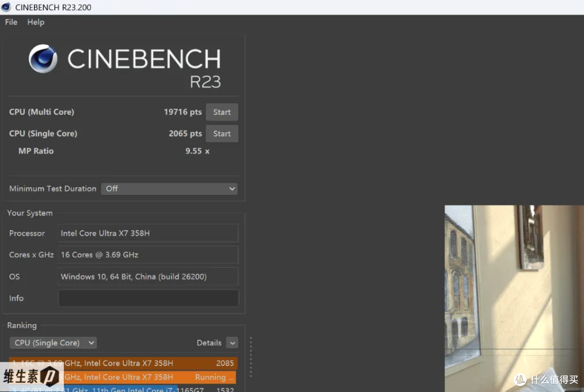Click the Details label in Ranking

click(x=209, y=343)
